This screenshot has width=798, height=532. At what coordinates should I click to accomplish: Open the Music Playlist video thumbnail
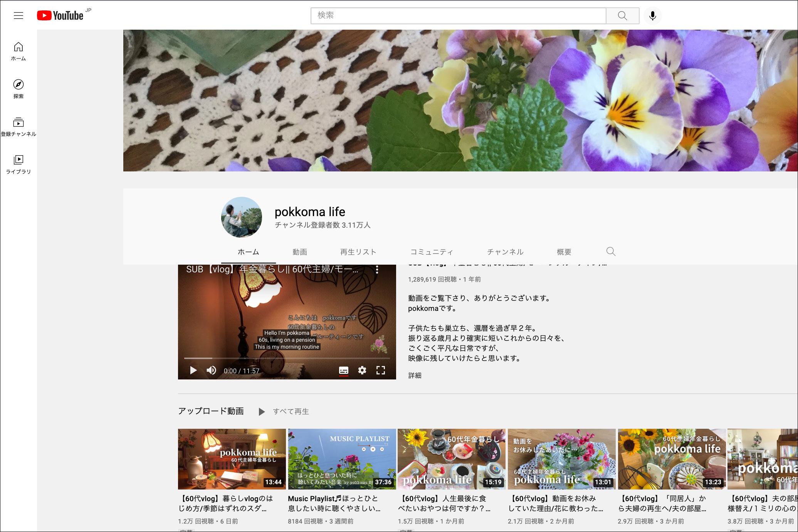coord(342,459)
